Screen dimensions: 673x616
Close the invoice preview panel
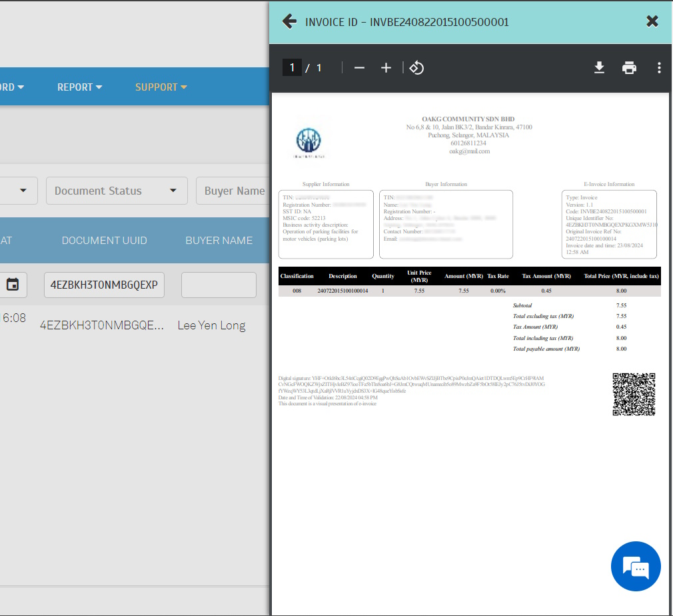(x=652, y=21)
